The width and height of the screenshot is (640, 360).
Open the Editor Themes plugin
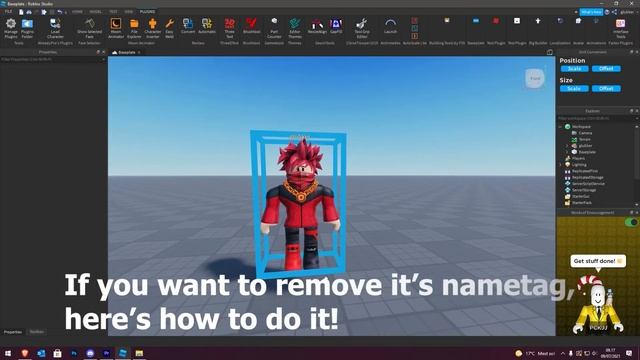(295, 28)
